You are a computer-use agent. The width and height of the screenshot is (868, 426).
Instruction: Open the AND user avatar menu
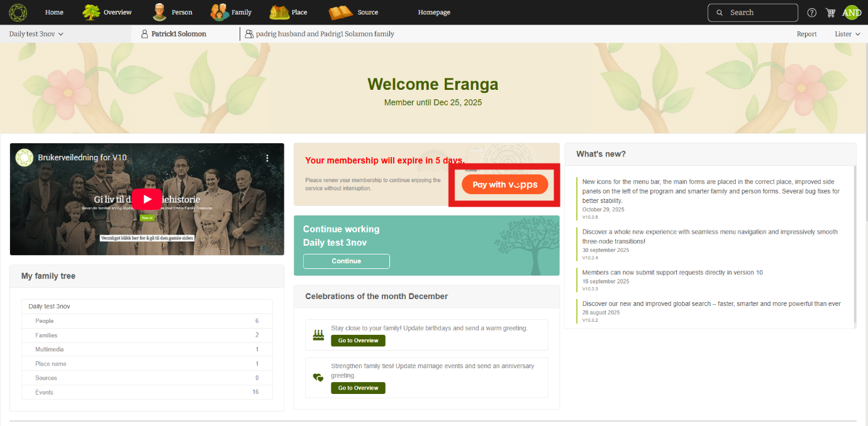[x=852, y=13]
